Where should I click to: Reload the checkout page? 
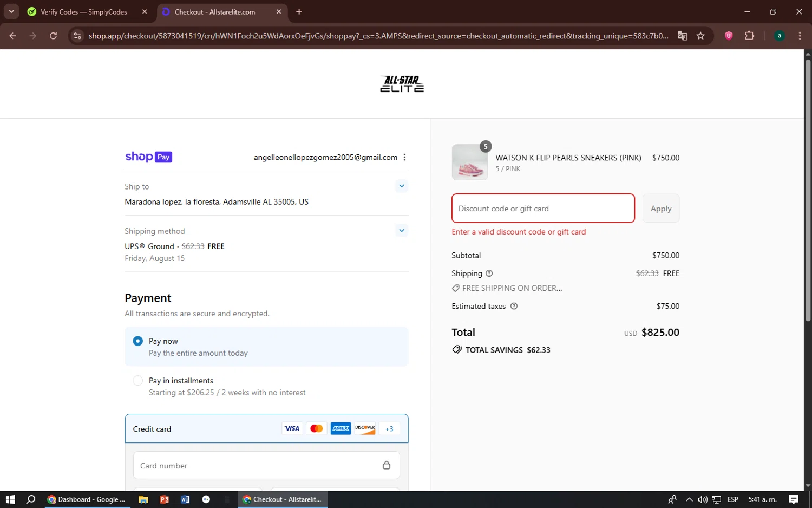(x=53, y=36)
